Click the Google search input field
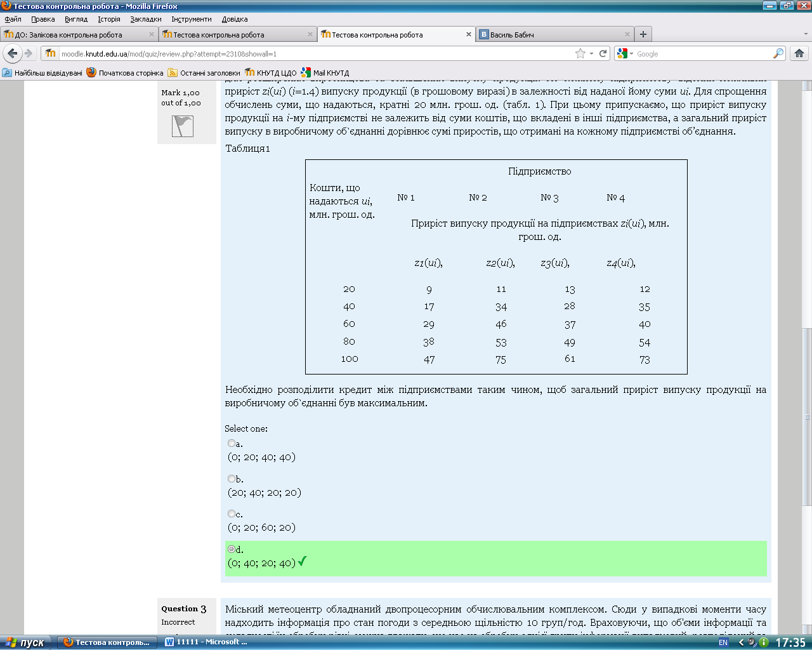 [x=703, y=53]
